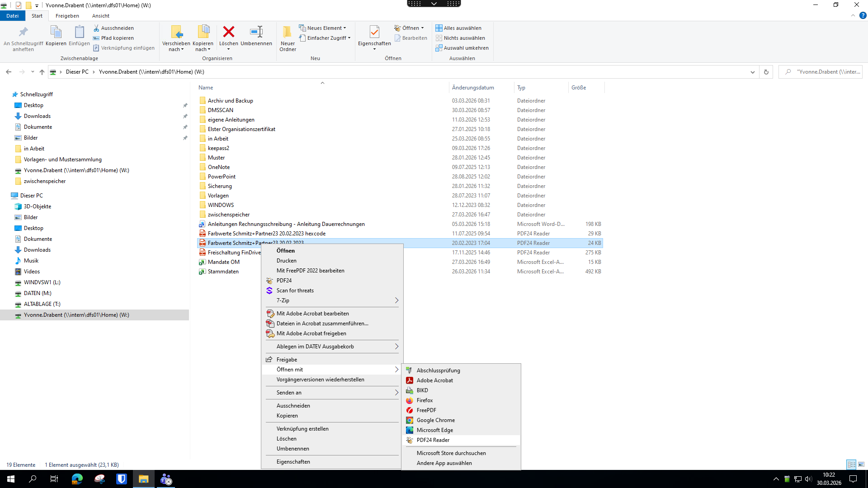Viewport: 868px width, 488px height.
Task: Switch to large icons view toggle
Action: point(861,465)
